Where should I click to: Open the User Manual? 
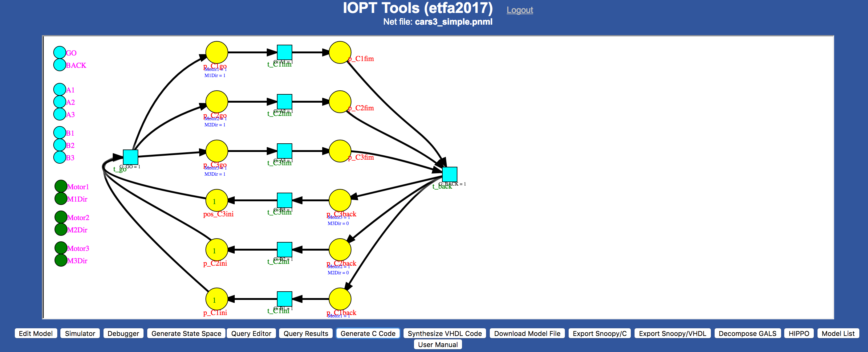437,344
